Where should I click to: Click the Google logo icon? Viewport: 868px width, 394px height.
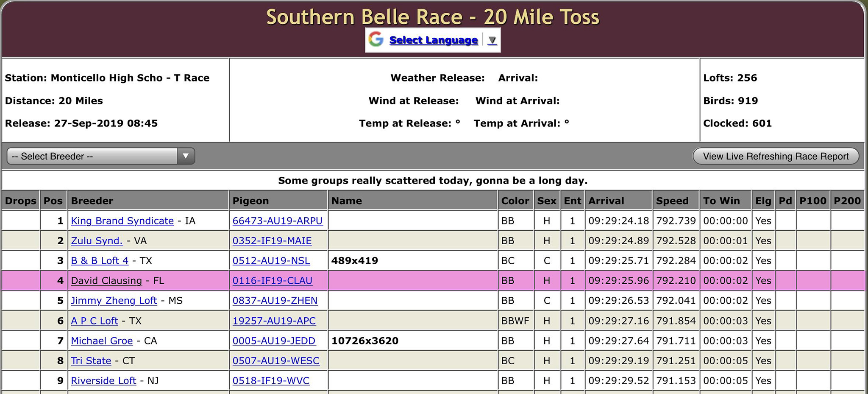point(376,39)
